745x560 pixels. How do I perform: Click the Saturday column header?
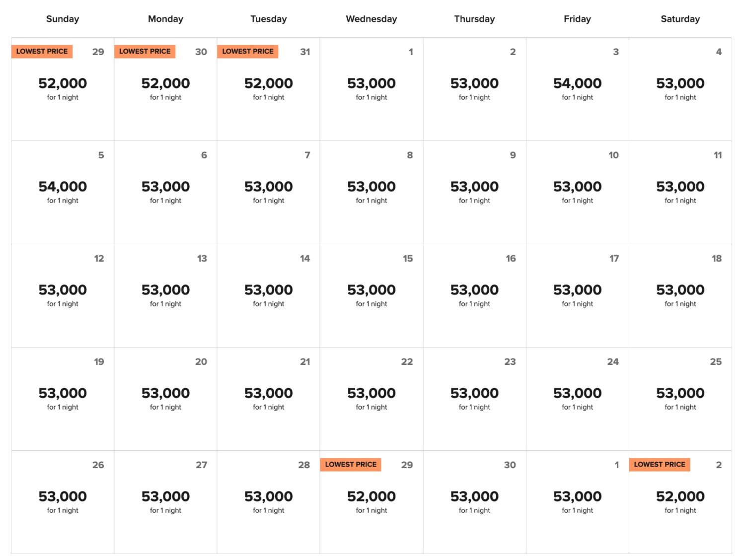pyautogui.click(x=680, y=19)
